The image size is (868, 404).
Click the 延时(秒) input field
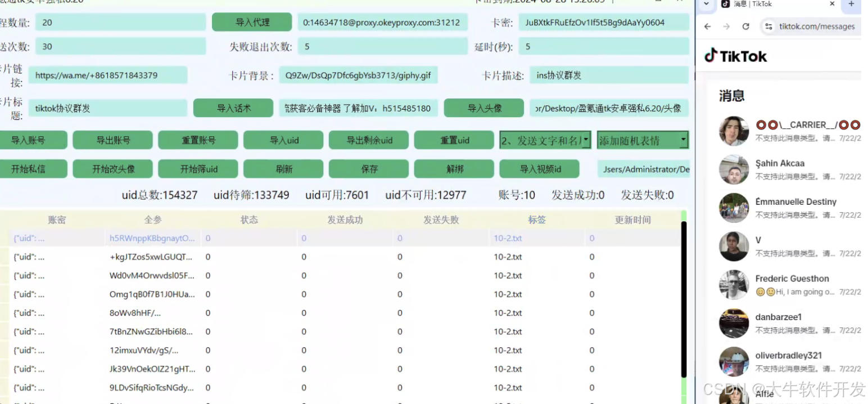click(604, 46)
